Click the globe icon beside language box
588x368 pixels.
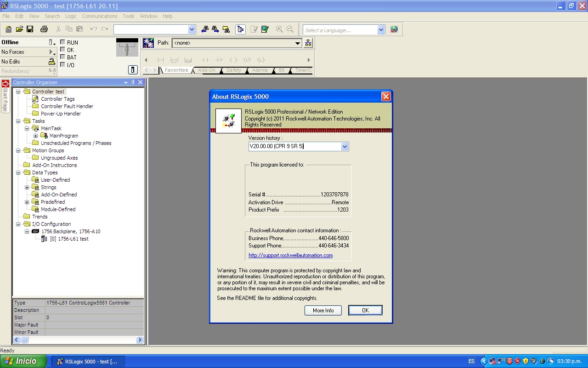pos(394,29)
